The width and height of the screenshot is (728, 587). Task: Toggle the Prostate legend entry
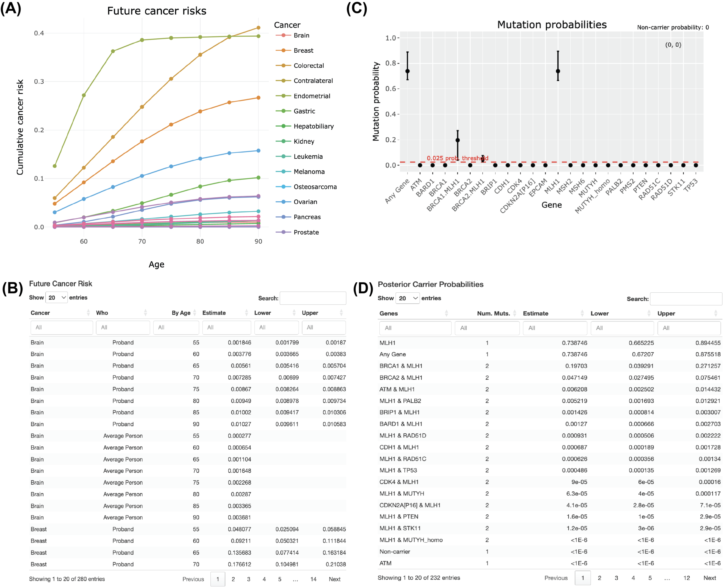tap(297, 232)
